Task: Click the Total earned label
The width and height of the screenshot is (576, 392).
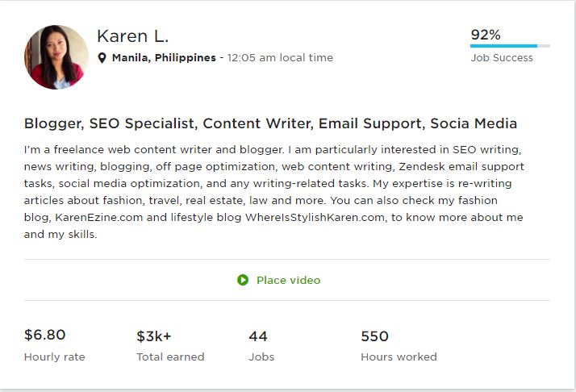Action: tap(170, 357)
